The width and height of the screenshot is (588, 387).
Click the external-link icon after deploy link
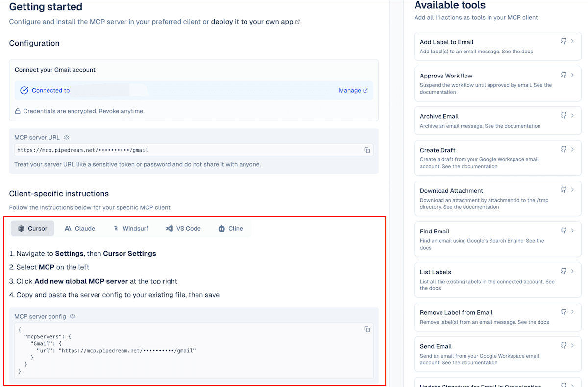pyautogui.click(x=298, y=22)
